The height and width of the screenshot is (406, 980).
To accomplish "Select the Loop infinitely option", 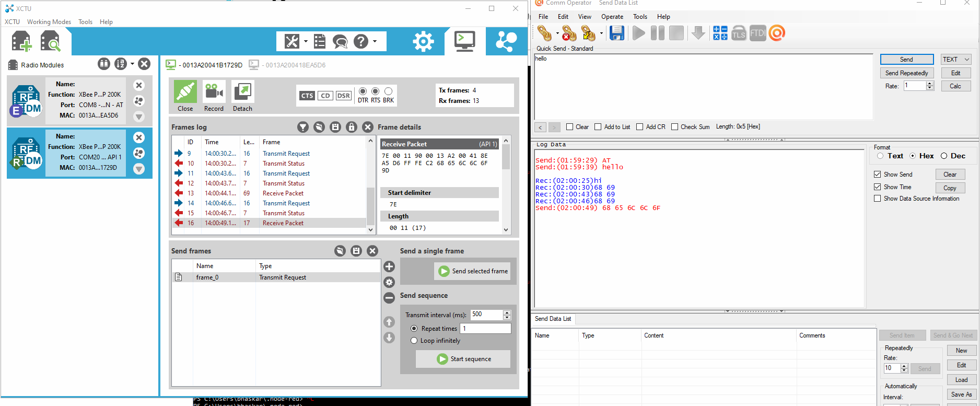I will pyautogui.click(x=414, y=341).
